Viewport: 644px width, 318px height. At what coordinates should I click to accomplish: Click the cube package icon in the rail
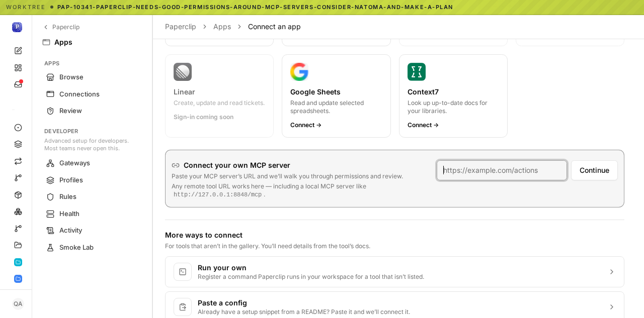pyautogui.click(x=18, y=195)
